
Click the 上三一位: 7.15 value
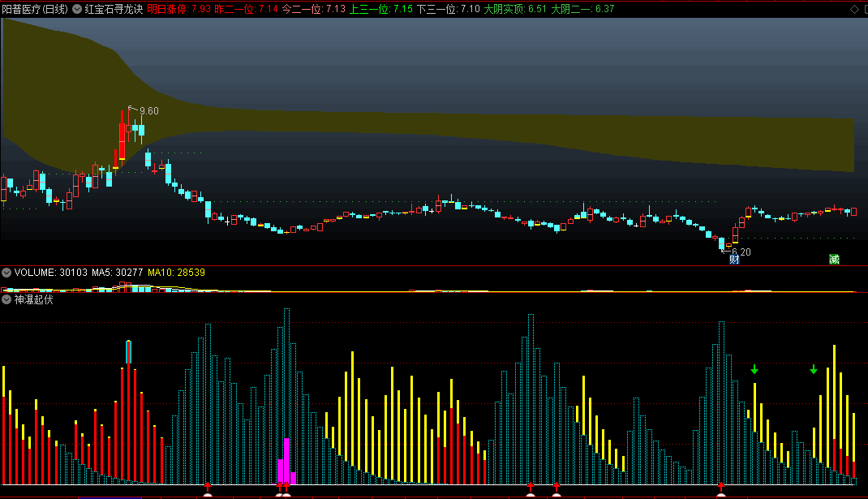click(380, 9)
